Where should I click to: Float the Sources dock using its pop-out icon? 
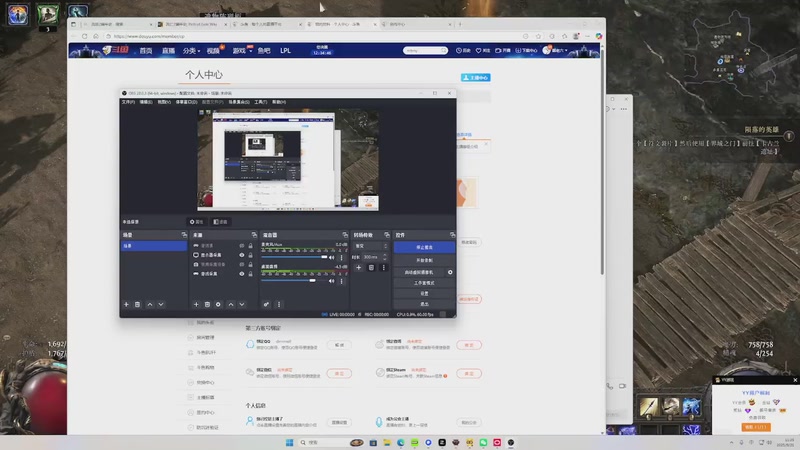pyautogui.click(x=254, y=235)
